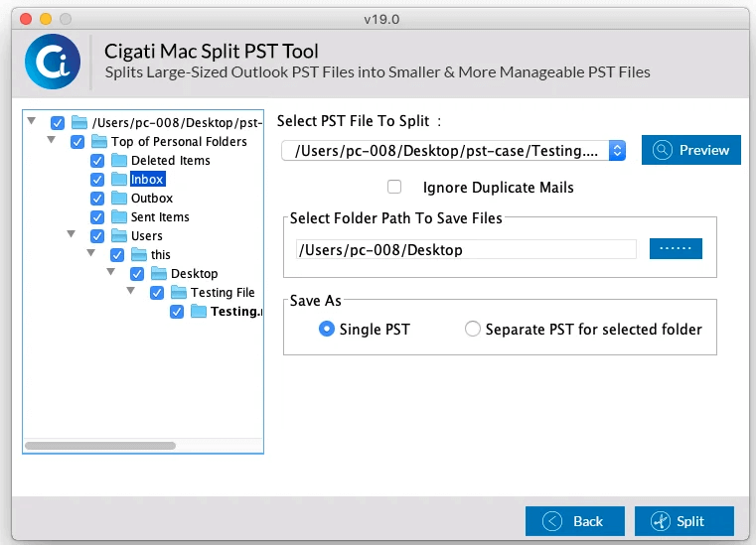Click the folder icon beside Inbox
The height and width of the screenshot is (545, 756).
point(118,179)
